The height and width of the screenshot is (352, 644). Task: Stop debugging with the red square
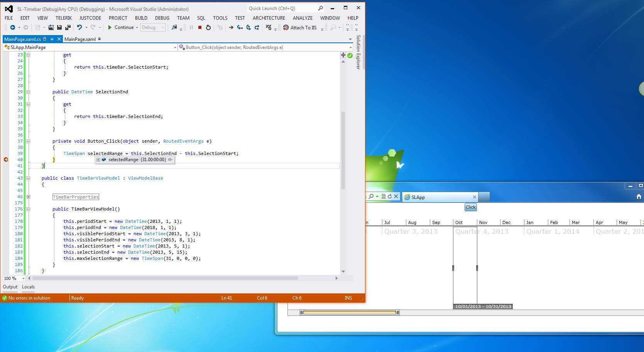[x=200, y=27]
